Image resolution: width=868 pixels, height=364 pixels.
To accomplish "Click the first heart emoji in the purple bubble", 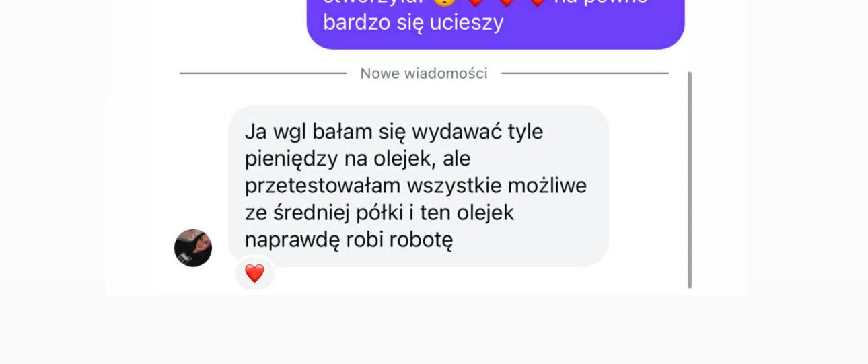I will pos(475,2).
